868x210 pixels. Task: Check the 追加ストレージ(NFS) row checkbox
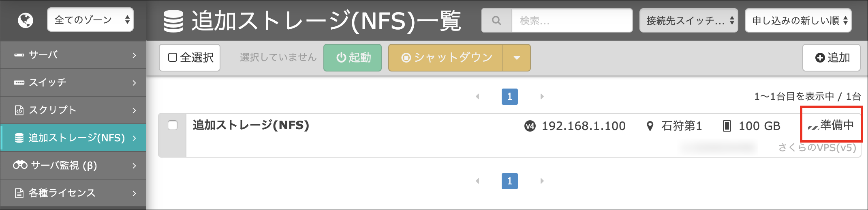pos(173,126)
